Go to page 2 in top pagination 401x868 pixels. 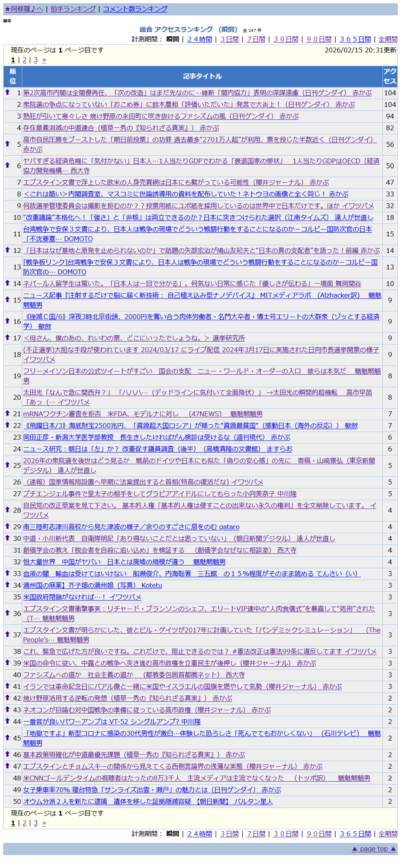(24, 60)
